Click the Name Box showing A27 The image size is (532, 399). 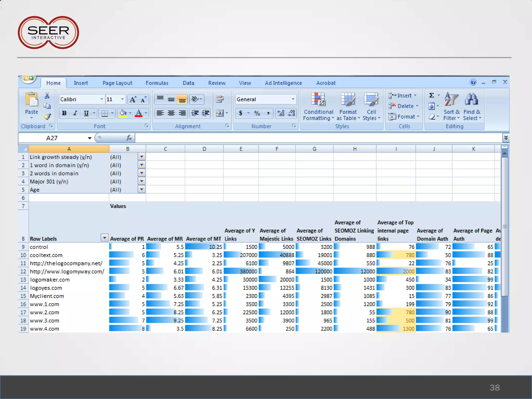pyautogui.click(x=52, y=138)
